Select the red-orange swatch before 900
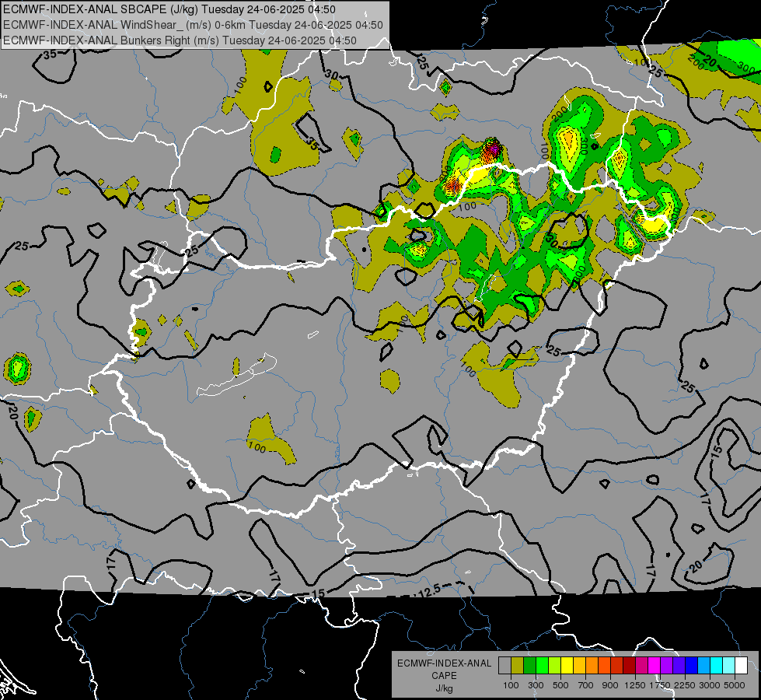Screen dimensions: 761x700 click(604, 666)
